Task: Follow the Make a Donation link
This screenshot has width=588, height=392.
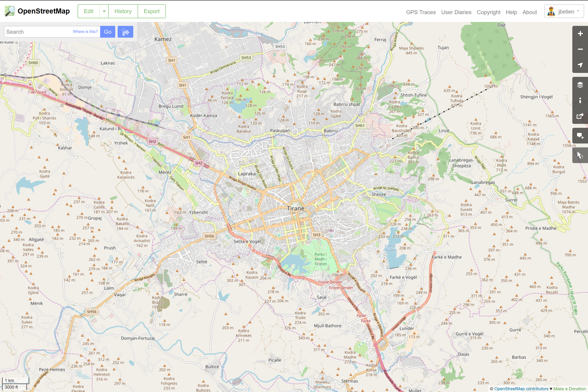Action: 569,389
